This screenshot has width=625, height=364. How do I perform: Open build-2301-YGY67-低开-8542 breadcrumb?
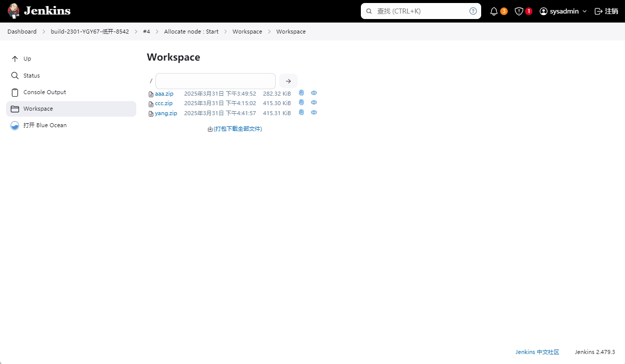[x=90, y=32]
